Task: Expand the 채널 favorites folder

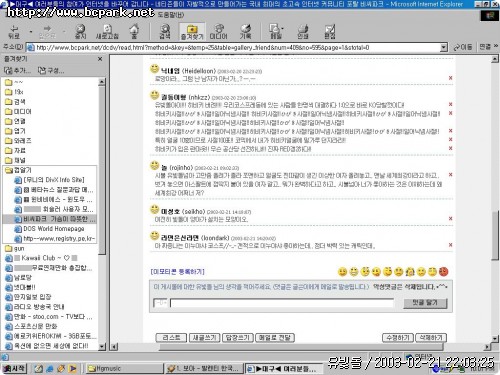Action: (15, 160)
